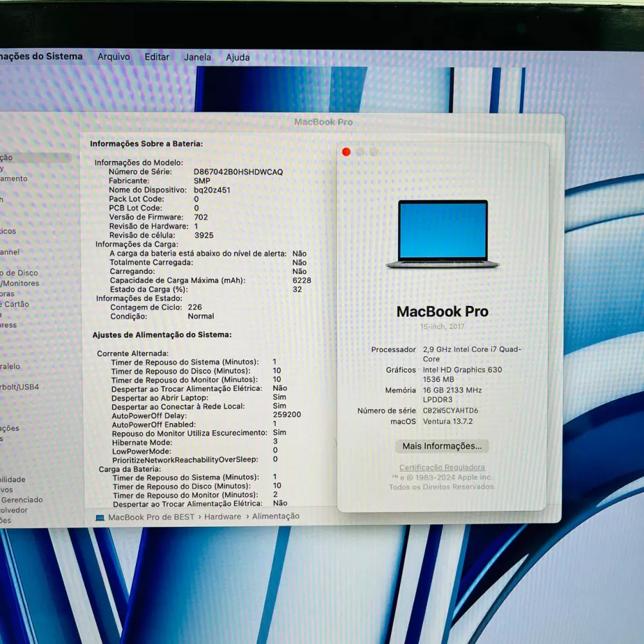Click memory value "16 GB 2133 MHz"
Image resolution: width=644 pixels, height=644 pixels.
[x=452, y=390]
